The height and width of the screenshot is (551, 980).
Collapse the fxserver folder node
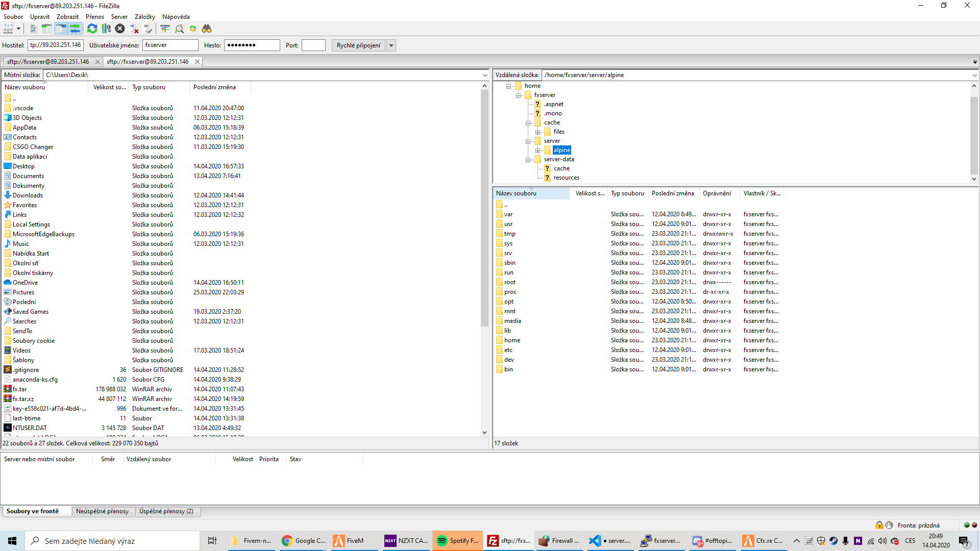pyautogui.click(x=519, y=94)
